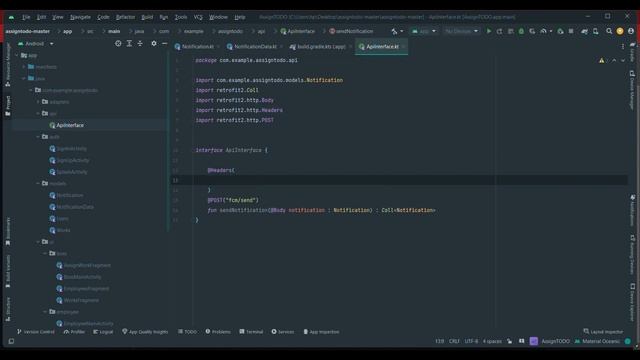Open the Structure sidebar button
Image resolution: width=640 pixels, height=360 pixels.
(x=8, y=309)
